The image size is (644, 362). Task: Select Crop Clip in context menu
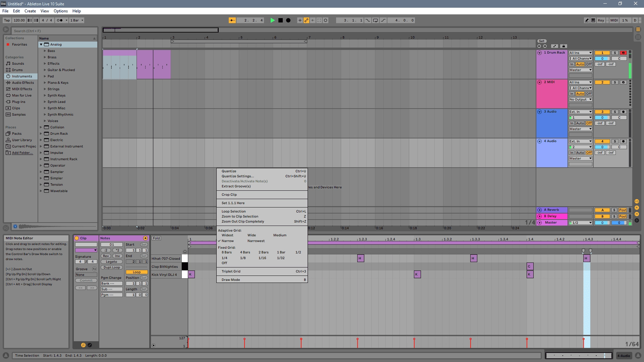click(x=262, y=195)
